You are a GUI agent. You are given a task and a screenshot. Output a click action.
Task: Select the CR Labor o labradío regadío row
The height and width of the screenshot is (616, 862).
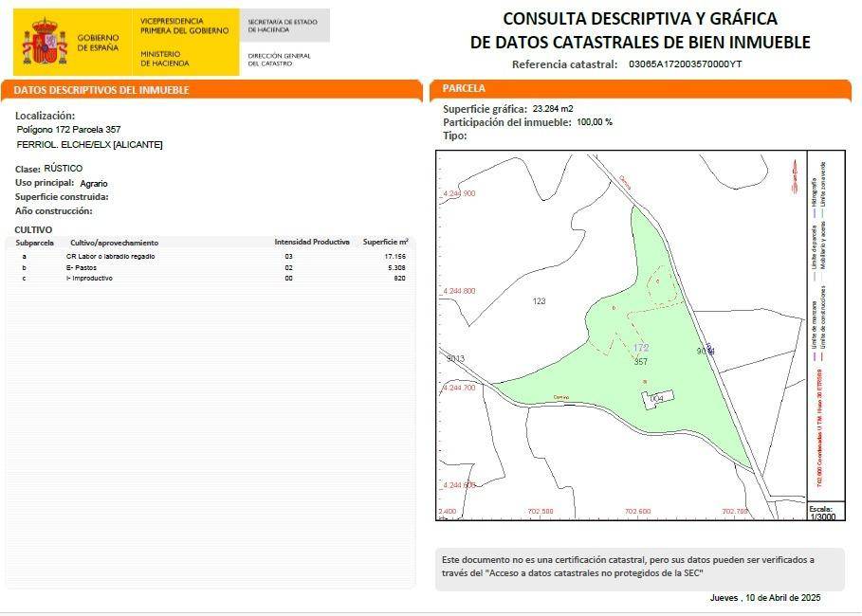(110, 257)
